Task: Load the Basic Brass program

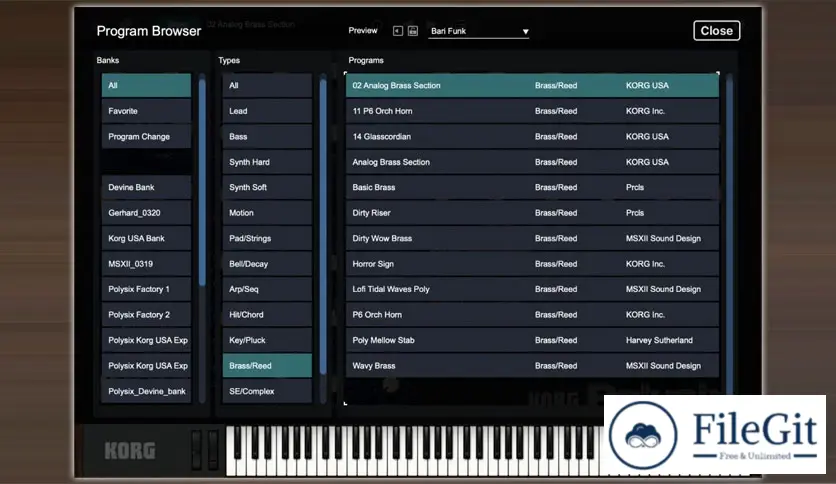Action: point(532,187)
